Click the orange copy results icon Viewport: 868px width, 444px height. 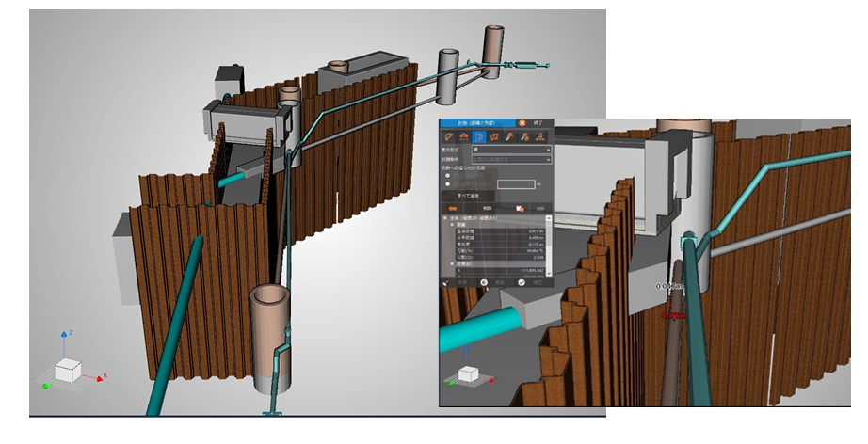[x=519, y=207]
